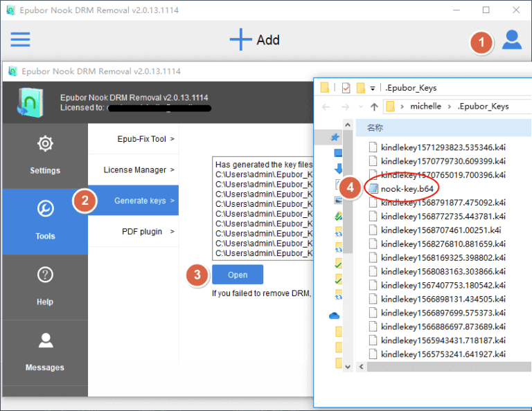The width and height of the screenshot is (532, 411).
Task: Click the Explorer sidebar vertical scrollbar thumb
Action: (x=348, y=192)
